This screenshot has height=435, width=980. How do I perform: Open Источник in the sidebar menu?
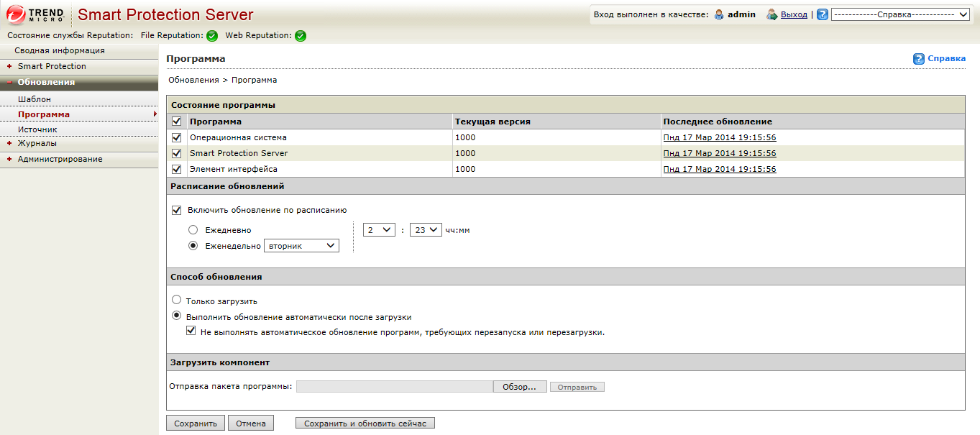[x=37, y=129]
